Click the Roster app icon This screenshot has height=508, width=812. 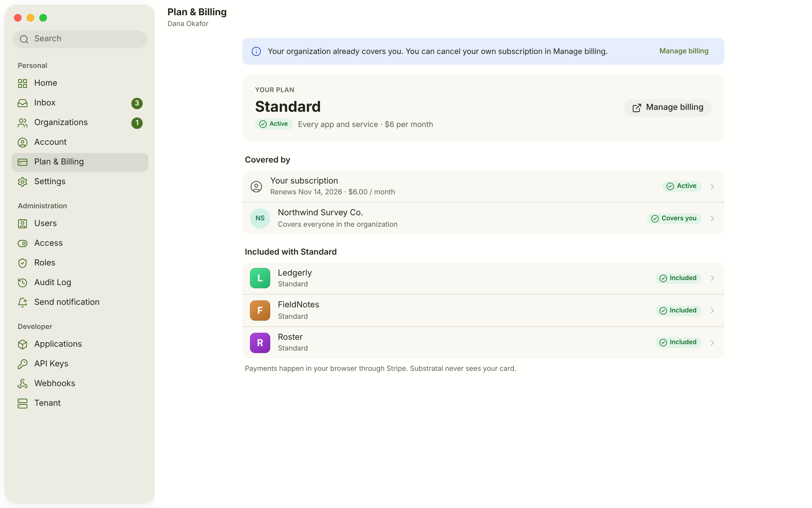pyautogui.click(x=260, y=343)
